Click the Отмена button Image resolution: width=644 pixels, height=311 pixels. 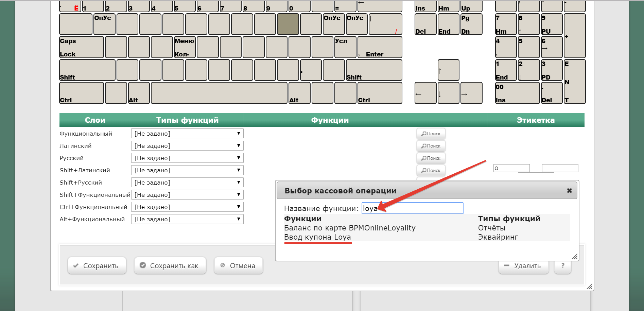[239, 265]
